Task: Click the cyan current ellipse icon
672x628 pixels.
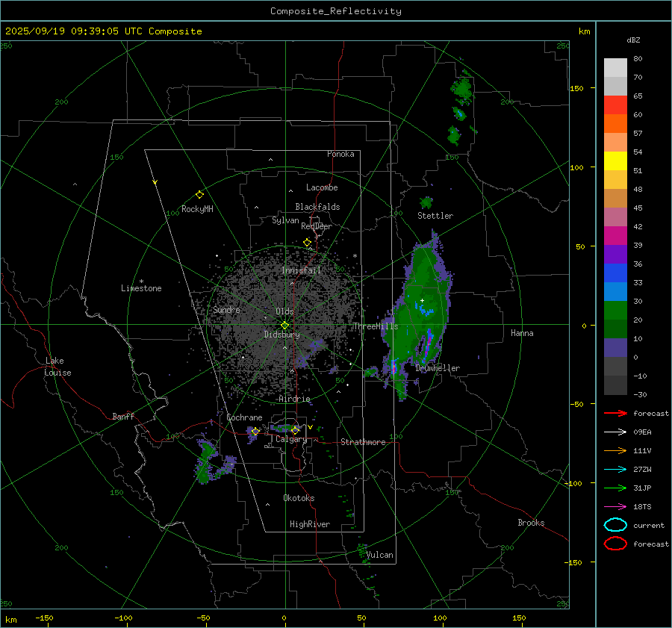Action: (615, 525)
